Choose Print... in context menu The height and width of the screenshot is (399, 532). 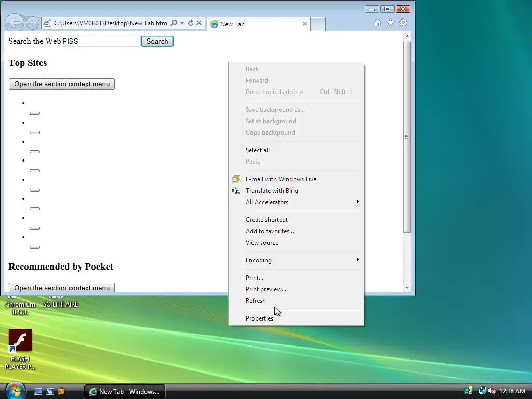pos(296,278)
